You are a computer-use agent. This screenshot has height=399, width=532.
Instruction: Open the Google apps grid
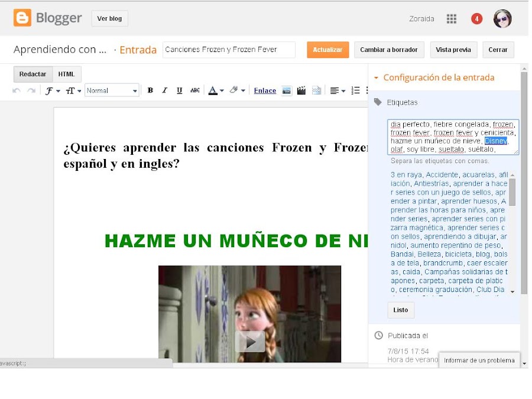coord(451,19)
